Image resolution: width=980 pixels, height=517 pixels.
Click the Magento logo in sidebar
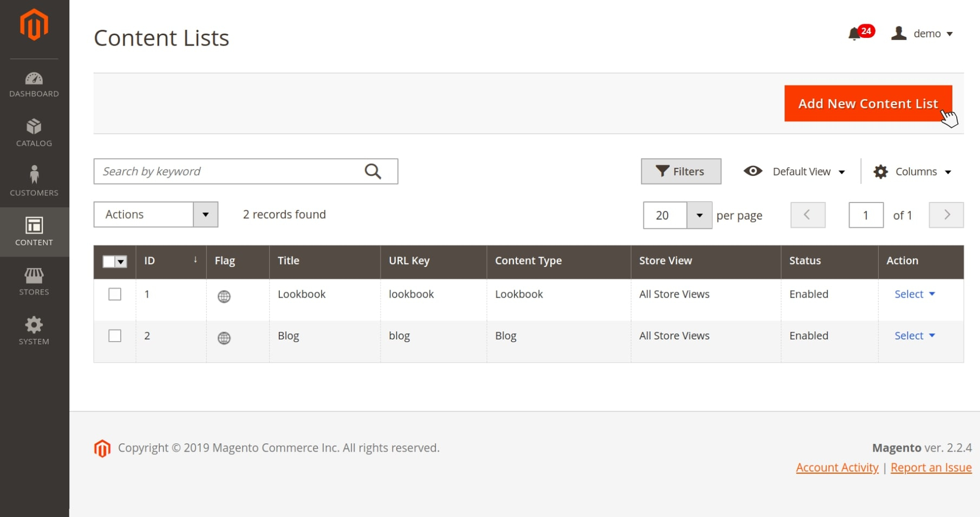[x=34, y=25]
